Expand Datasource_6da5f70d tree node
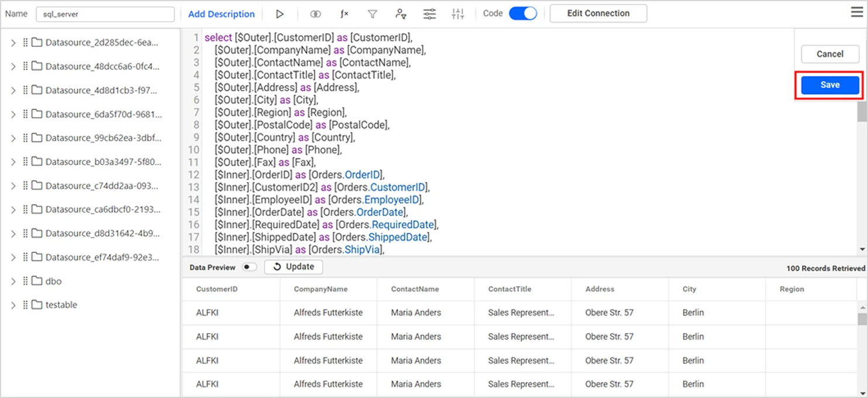This screenshot has height=398, width=868. tap(13, 114)
